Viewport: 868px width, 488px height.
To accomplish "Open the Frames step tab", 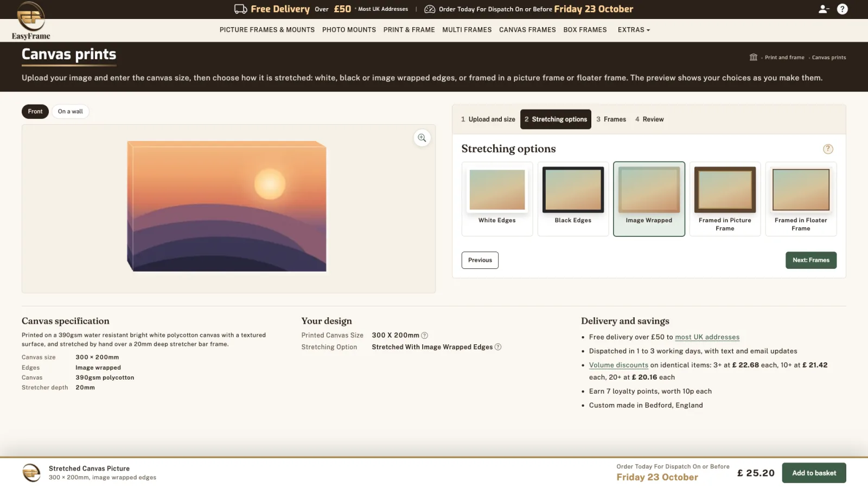I will coord(611,119).
